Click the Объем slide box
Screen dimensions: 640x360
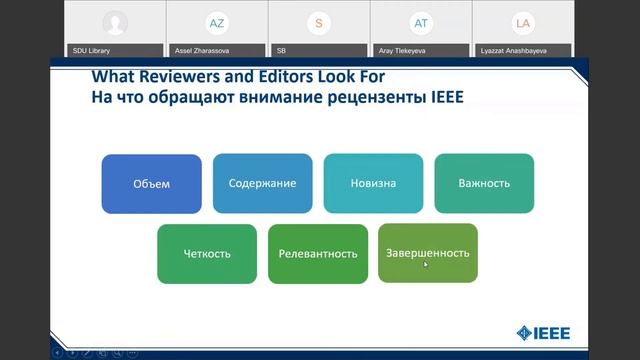pos(151,184)
